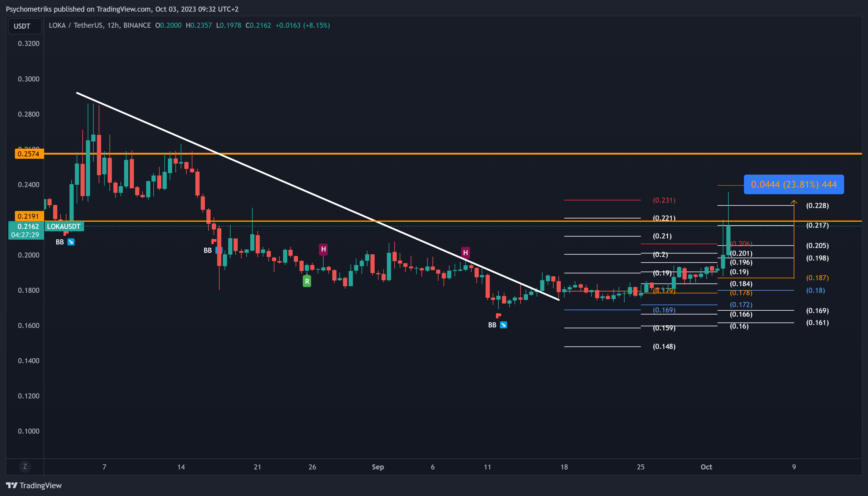Click the blue (0.18) level label
This screenshot has height=496, width=868.
(x=816, y=290)
